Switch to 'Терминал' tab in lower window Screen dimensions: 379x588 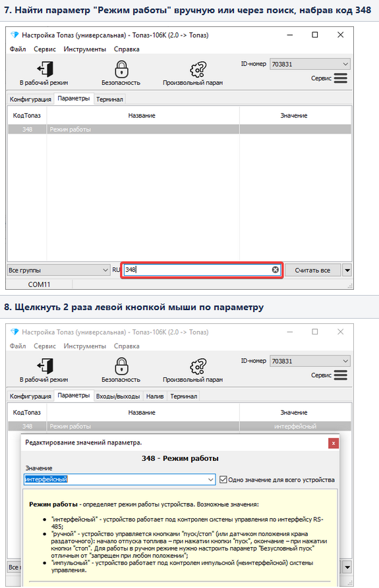click(x=183, y=396)
